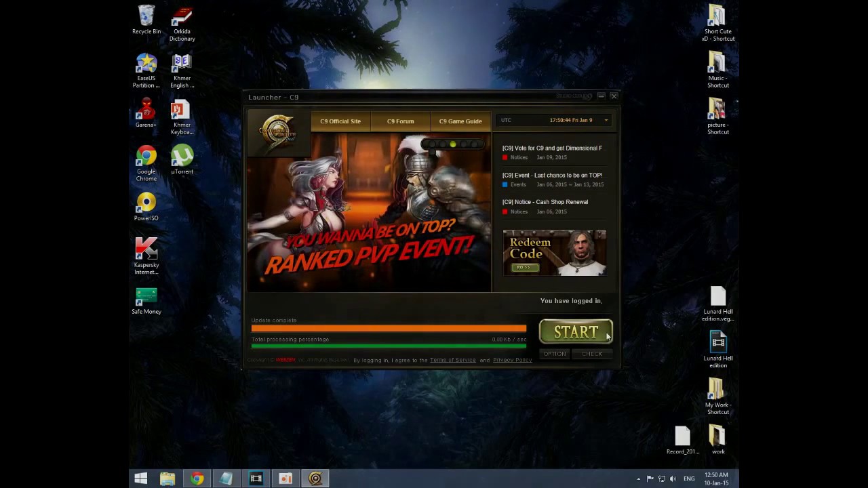Open Orkida Dictionary desktop shortcut
Viewport: 868px width, 488px height.
(182, 24)
